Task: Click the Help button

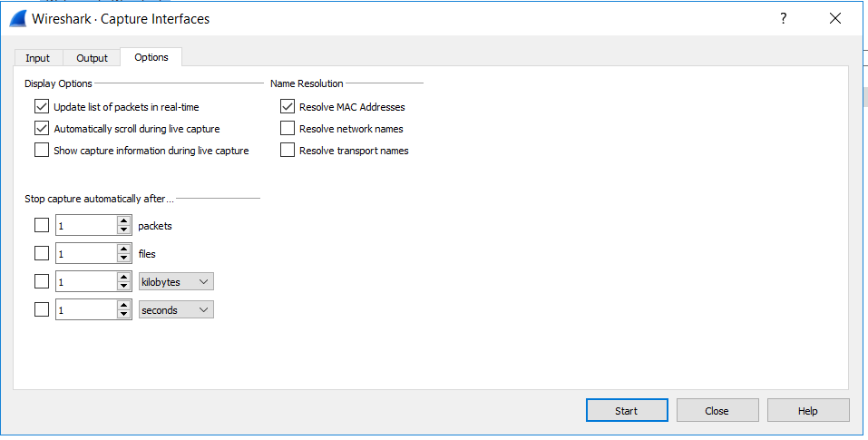Action: click(808, 410)
